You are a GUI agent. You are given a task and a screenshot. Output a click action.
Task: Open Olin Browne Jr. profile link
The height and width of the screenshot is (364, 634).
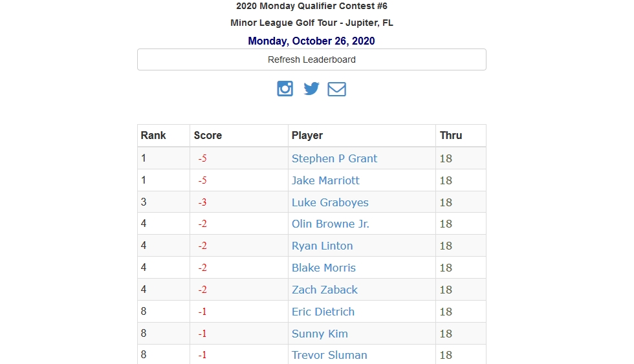(331, 224)
